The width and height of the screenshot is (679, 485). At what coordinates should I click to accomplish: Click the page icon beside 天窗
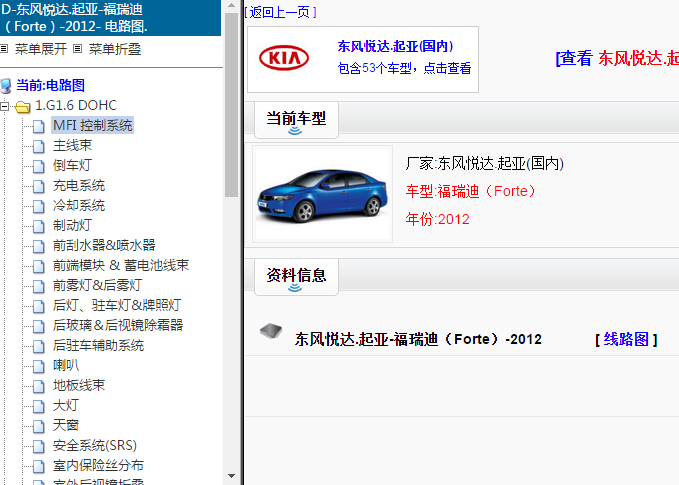click(39, 426)
